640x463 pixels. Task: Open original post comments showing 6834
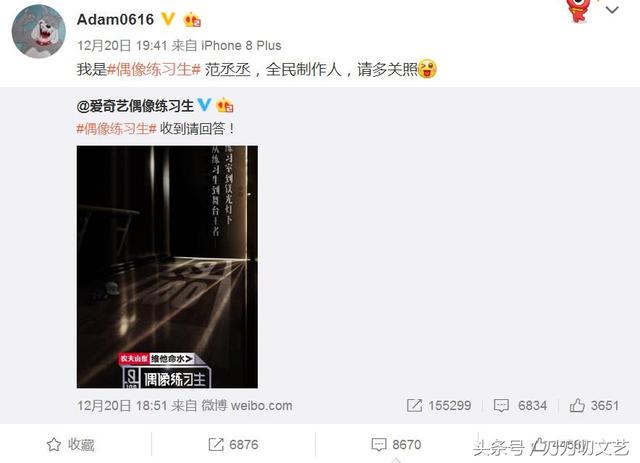(x=520, y=405)
